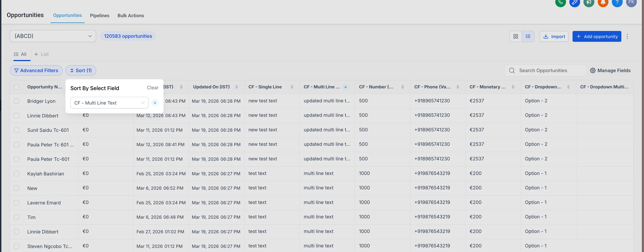Click the three-dot more options icon
This screenshot has height=252, width=644.
[627, 36]
